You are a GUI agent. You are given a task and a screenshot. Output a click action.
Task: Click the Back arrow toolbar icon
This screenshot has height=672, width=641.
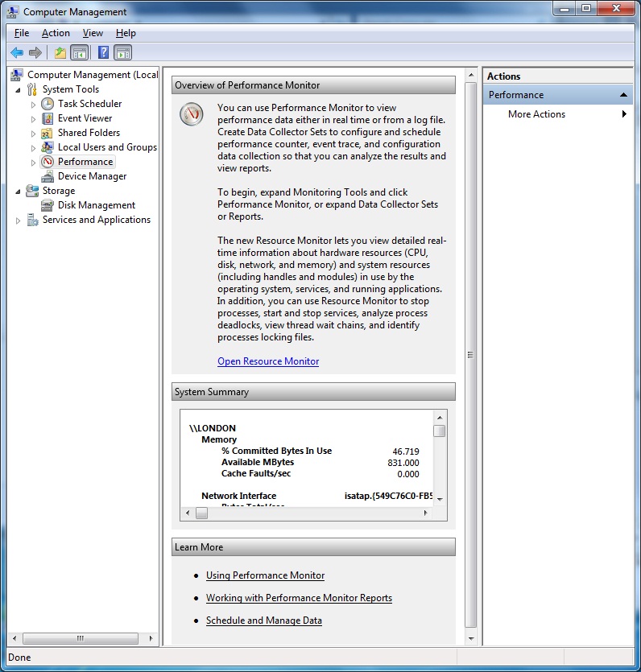point(17,53)
